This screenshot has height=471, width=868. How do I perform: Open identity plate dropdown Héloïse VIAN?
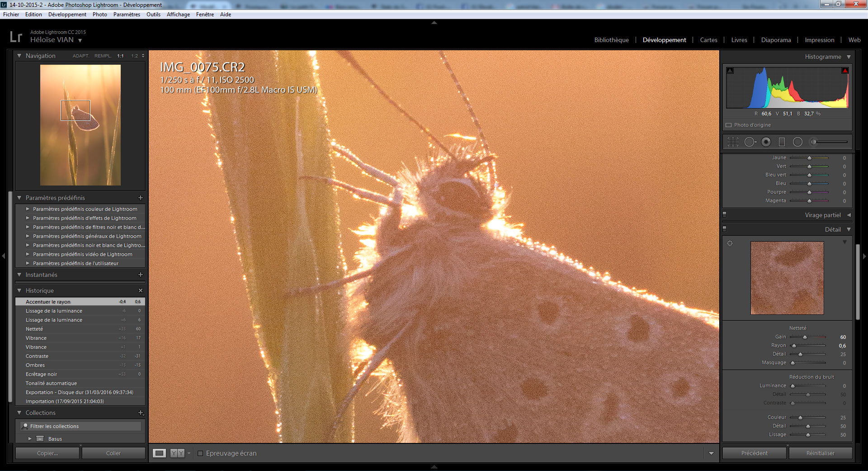pyautogui.click(x=80, y=40)
